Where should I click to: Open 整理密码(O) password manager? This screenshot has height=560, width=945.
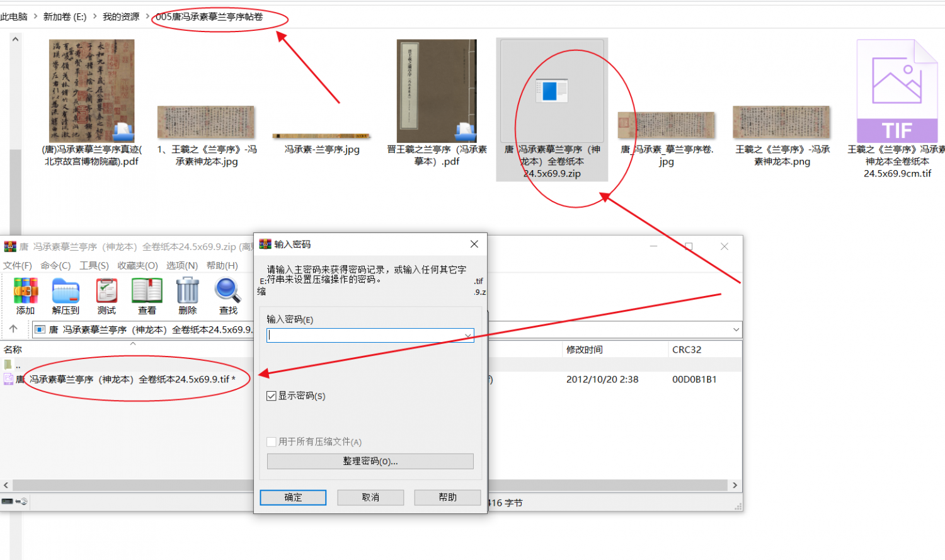click(370, 460)
